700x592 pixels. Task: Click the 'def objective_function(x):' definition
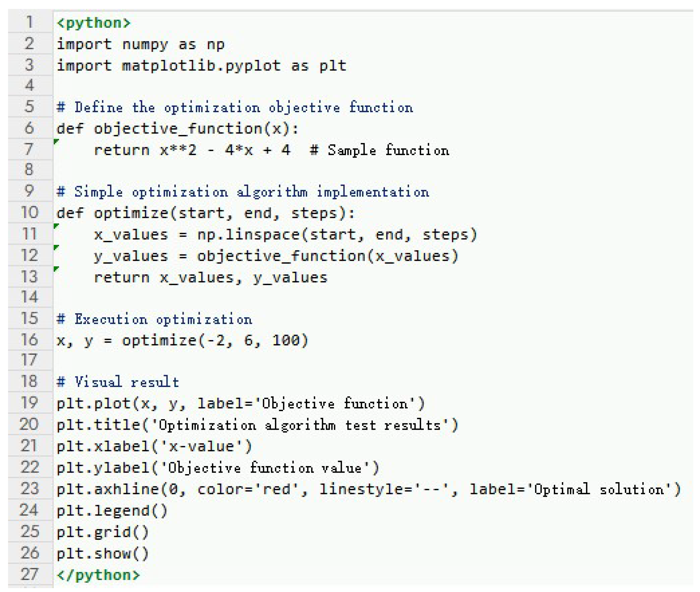click(x=177, y=129)
